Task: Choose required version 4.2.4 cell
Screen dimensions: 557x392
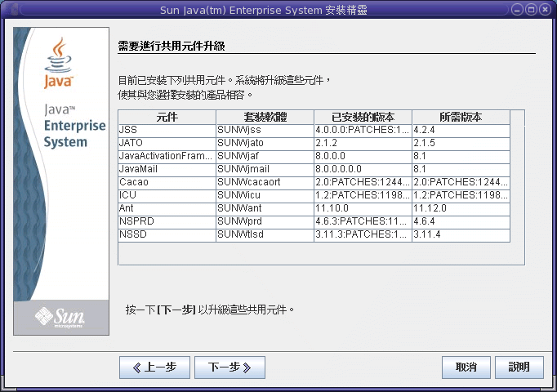Action: [461, 131]
